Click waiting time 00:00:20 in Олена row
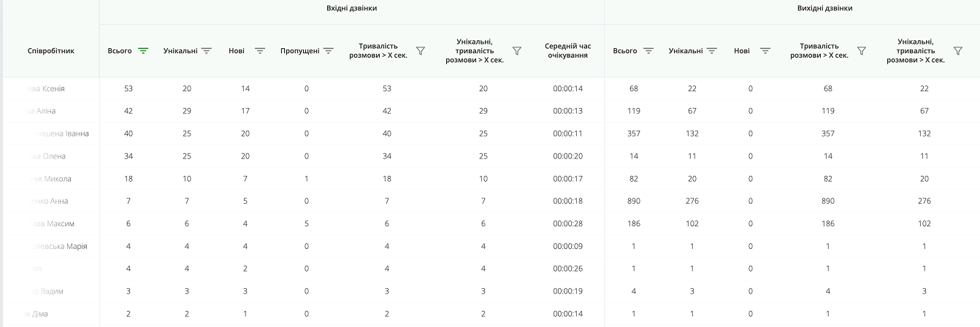This screenshot has width=980, height=327. [567, 156]
